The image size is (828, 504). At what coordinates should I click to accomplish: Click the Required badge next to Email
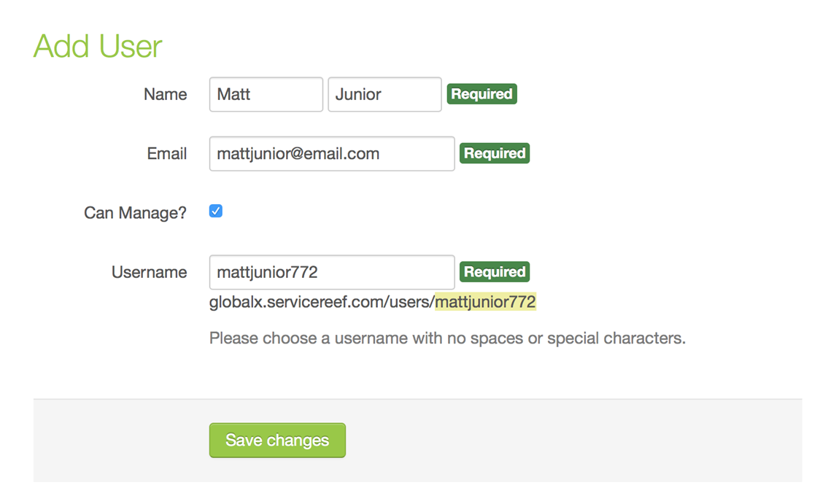coord(494,154)
